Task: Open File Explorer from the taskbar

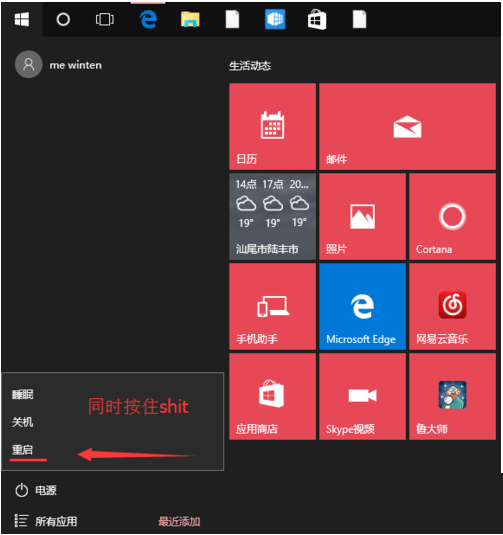Action: 190,19
